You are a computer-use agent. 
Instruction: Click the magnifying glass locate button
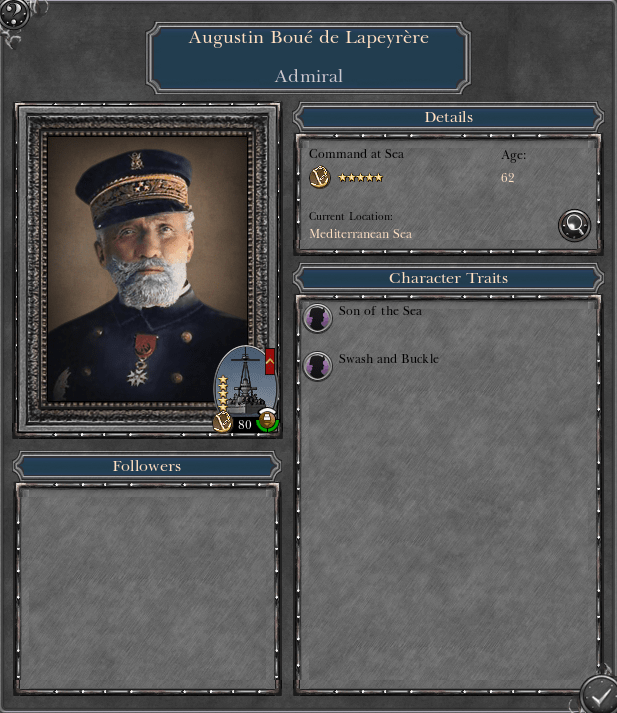coord(574,225)
